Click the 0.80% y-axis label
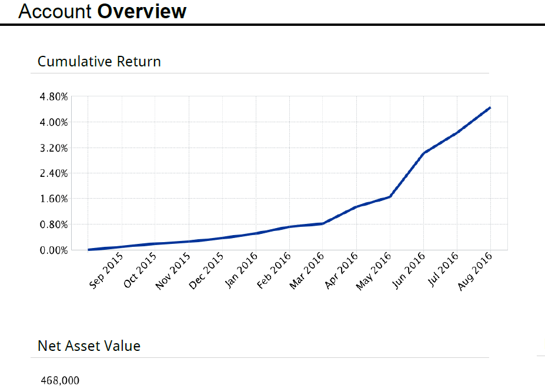 pyautogui.click(x=54, y=225)
